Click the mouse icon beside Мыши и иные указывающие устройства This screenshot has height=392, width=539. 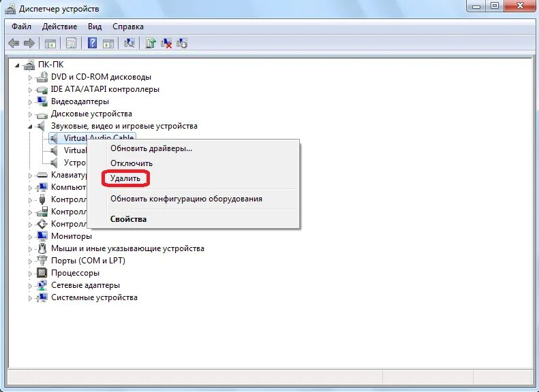(x=42, y=248)
